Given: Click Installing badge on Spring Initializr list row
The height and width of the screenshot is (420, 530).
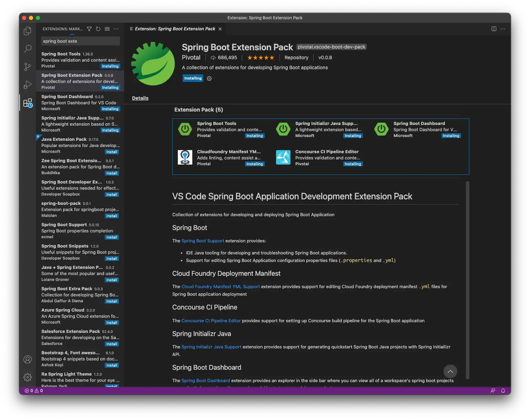Looking at the screenshot, I should [x=110, y=130].
